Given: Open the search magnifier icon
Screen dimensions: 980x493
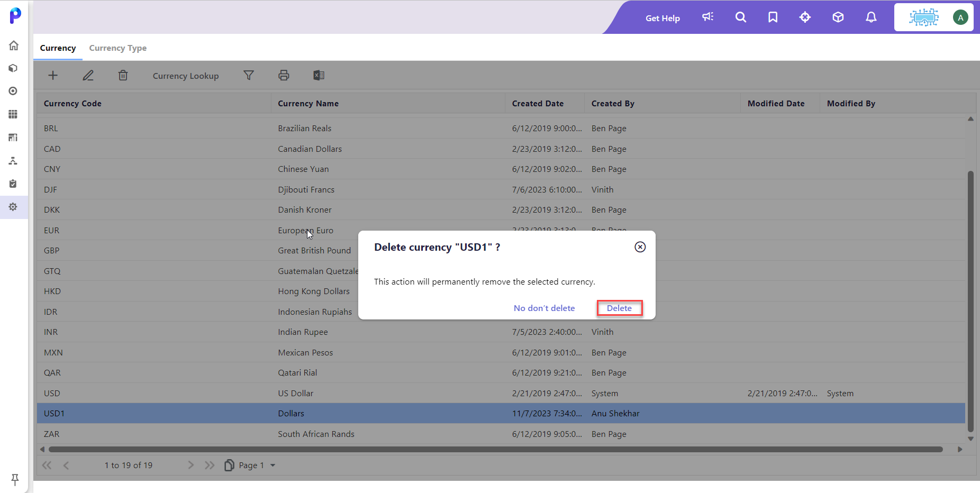Looking at the screenshot, I should click(741, 17).
